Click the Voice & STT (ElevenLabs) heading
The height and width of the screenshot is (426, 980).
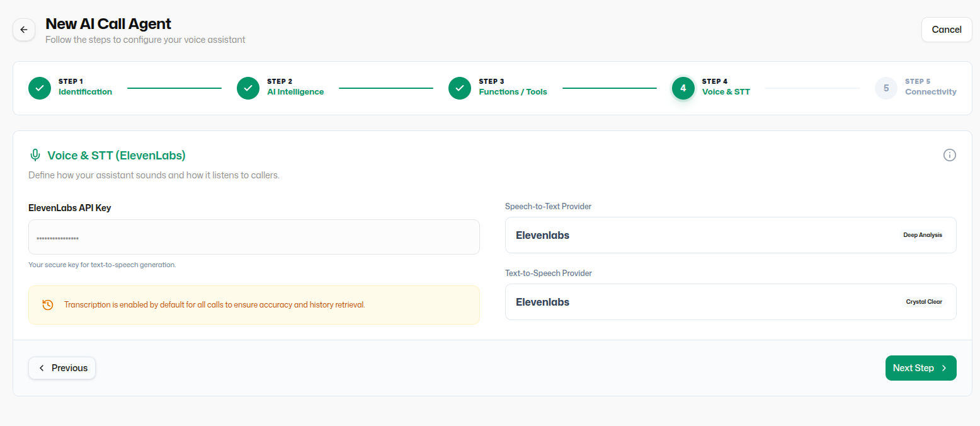(x=117, y=155)
